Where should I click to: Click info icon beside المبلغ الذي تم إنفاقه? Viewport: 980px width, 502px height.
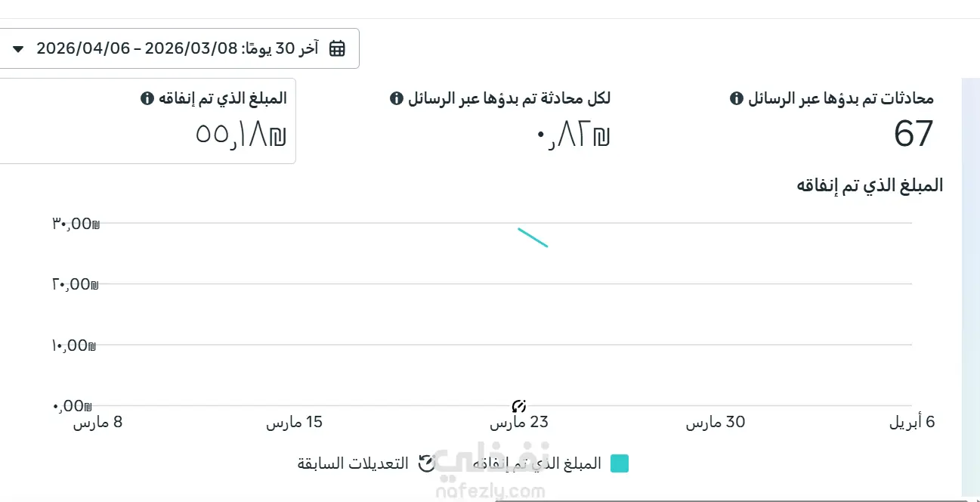tap(147, 98)
